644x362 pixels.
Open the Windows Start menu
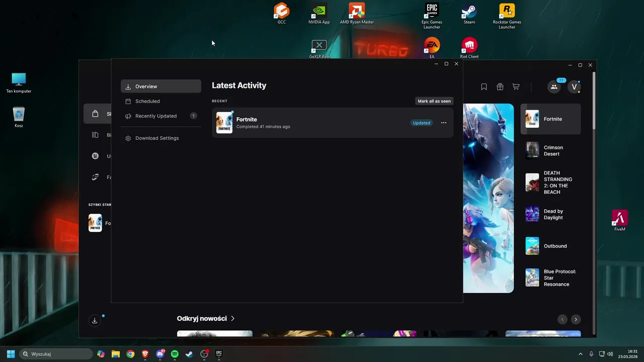point(11,354)
